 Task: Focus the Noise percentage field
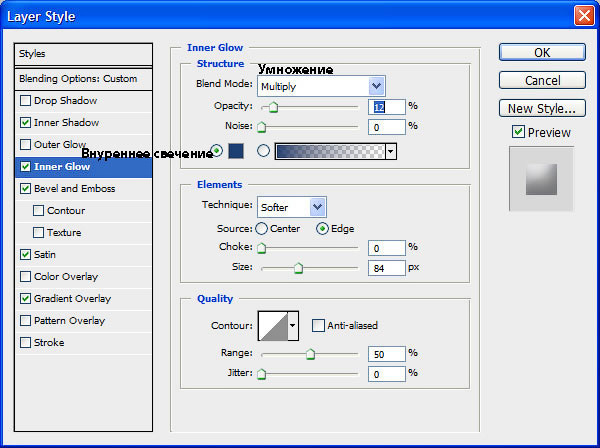pos(386,127)
